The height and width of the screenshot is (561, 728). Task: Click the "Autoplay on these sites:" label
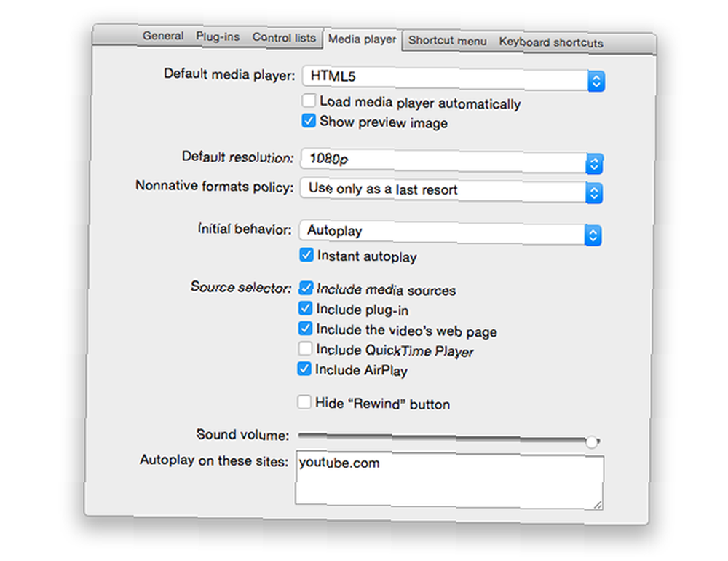pos(214,460)
